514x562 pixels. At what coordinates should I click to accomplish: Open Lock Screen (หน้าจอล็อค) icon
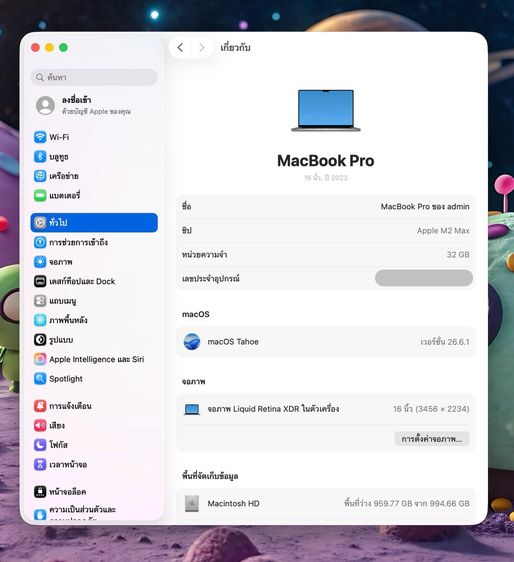[40, 492]
